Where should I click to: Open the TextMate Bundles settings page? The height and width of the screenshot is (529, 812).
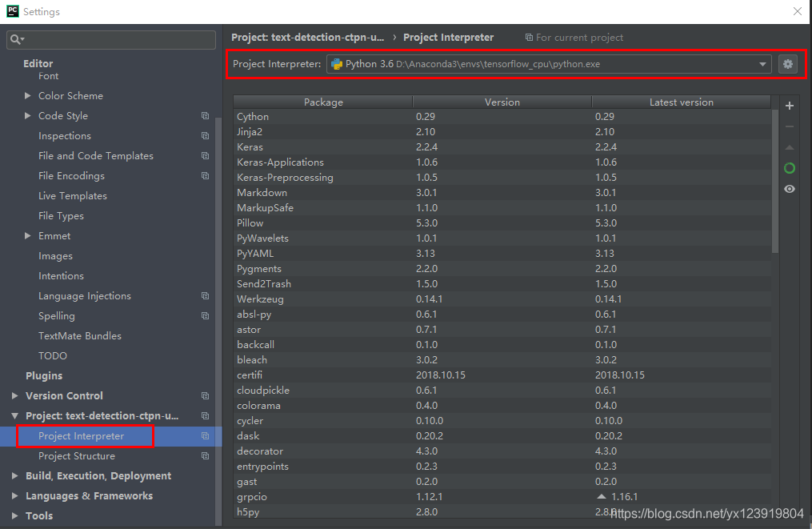[80, 336]
